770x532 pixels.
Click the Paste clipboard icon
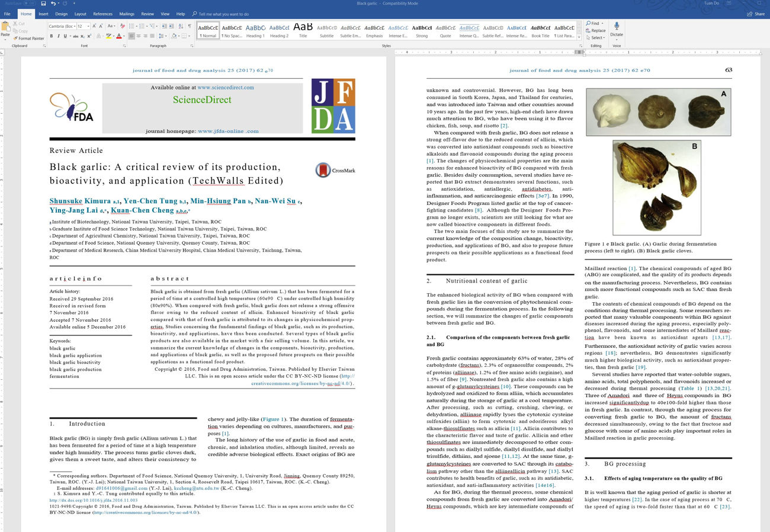point(5,26)
